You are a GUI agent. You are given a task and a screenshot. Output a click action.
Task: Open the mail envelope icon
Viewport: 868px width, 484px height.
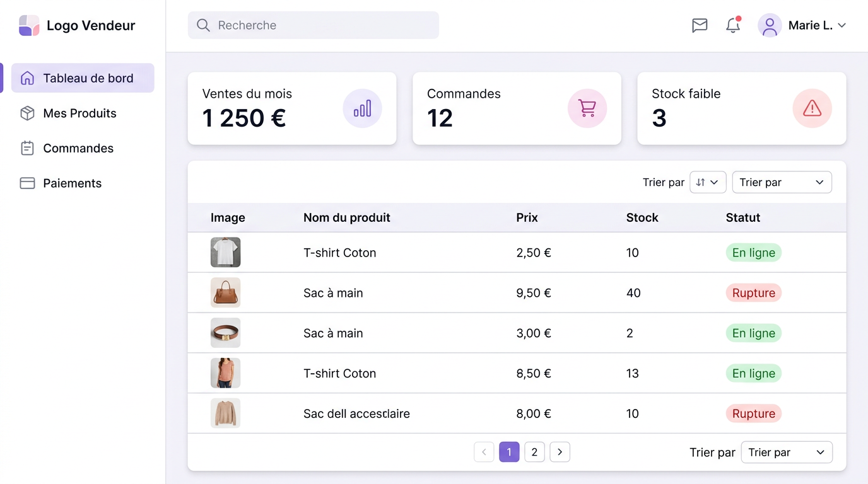700,25
